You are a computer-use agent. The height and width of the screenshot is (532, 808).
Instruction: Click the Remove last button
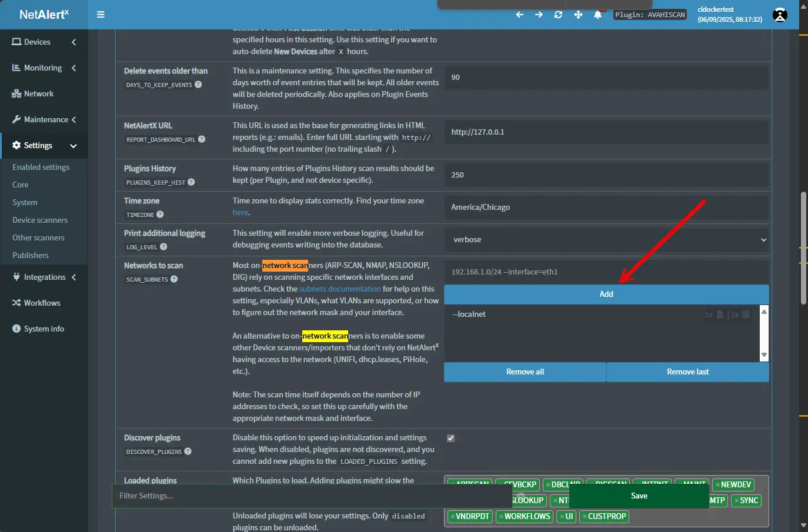(687, 372)
